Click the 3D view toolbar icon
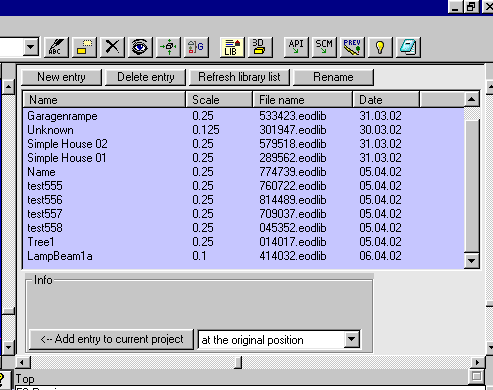Viewport: 493px width, 390px height. (260, 47)
